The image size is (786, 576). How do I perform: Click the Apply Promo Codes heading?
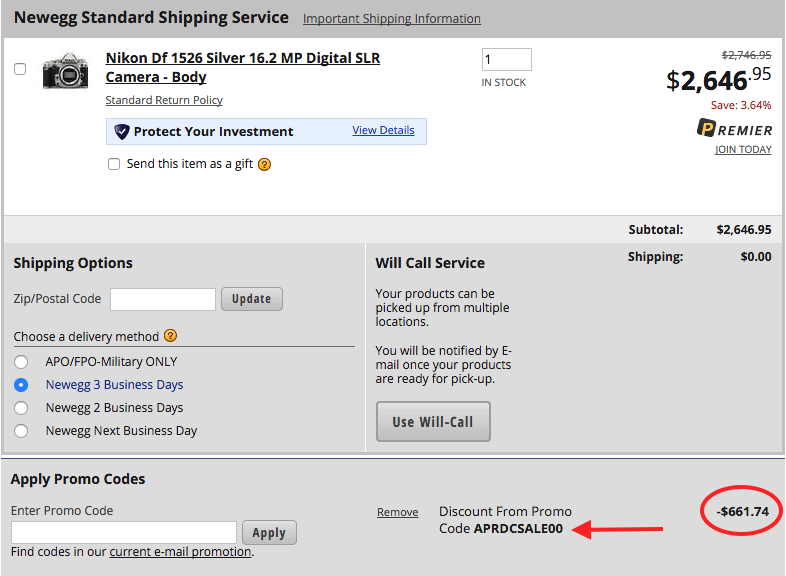78,479
